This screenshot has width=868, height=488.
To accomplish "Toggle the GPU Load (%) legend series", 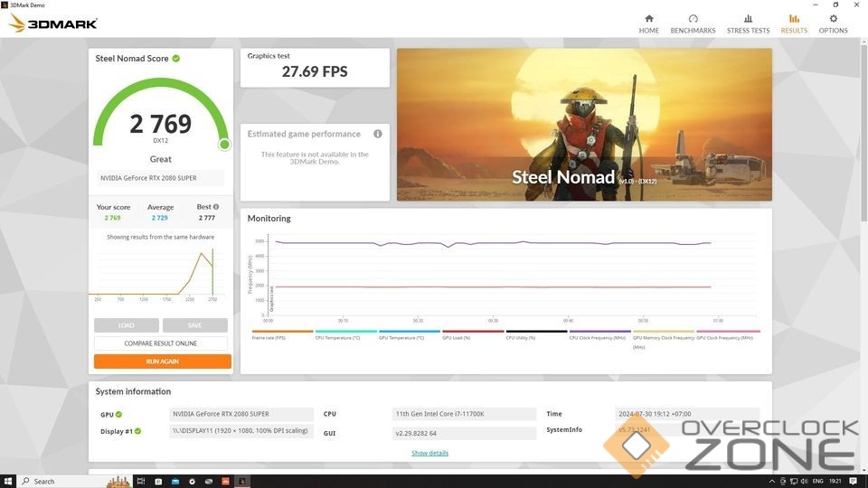I will [473, 334].
